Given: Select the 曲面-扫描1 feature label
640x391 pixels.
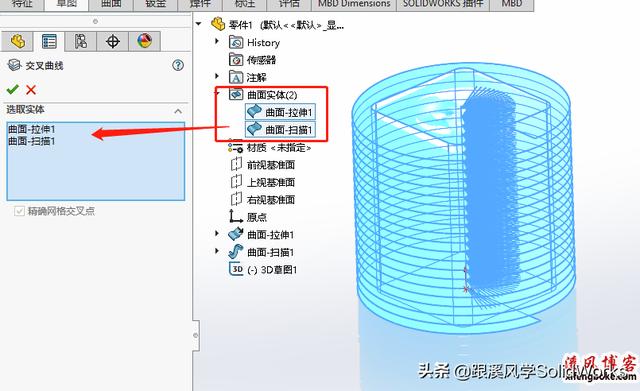Looking at the screenshot, I should coord(271,252).
